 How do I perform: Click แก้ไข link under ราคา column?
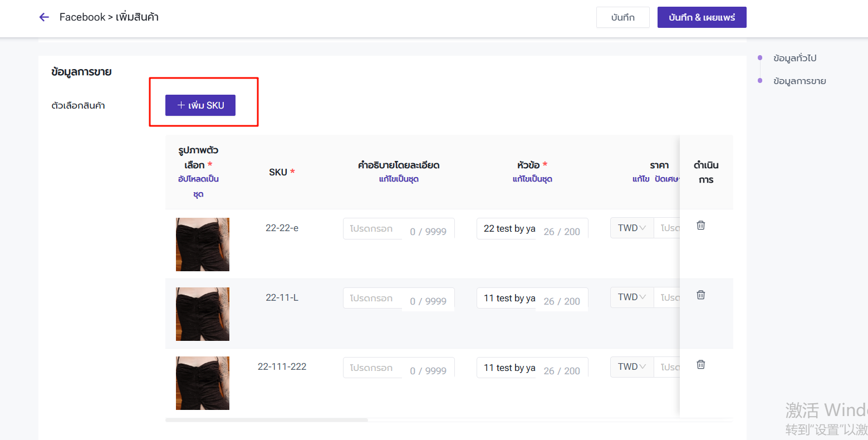click(x=641, y=179)
